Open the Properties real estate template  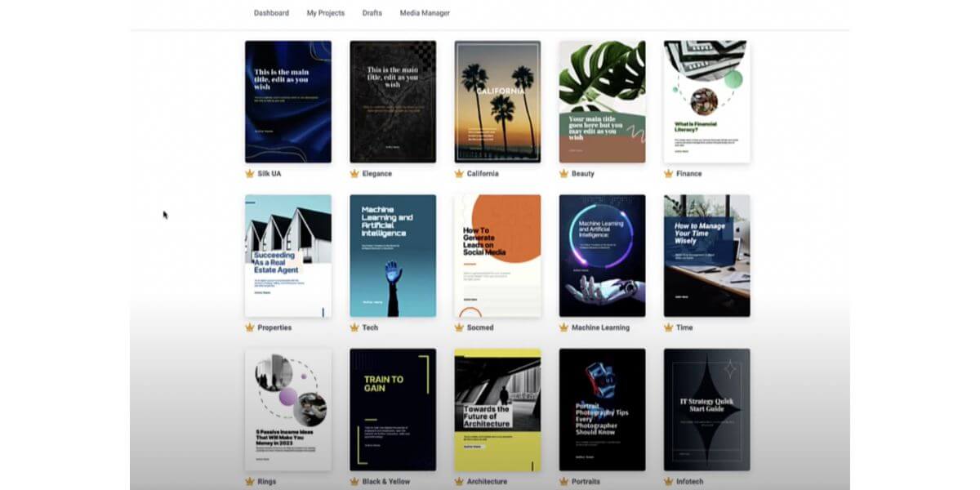[x=288, y=255]
